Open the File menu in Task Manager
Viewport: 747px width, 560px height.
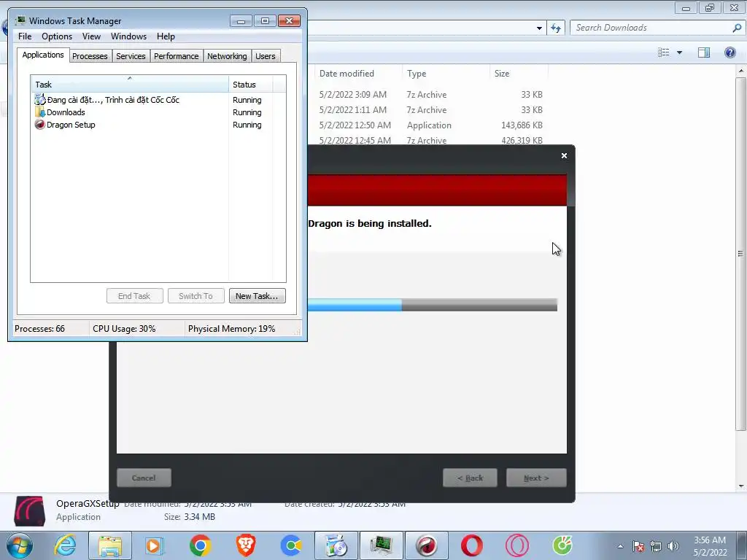tap(25, 36)
